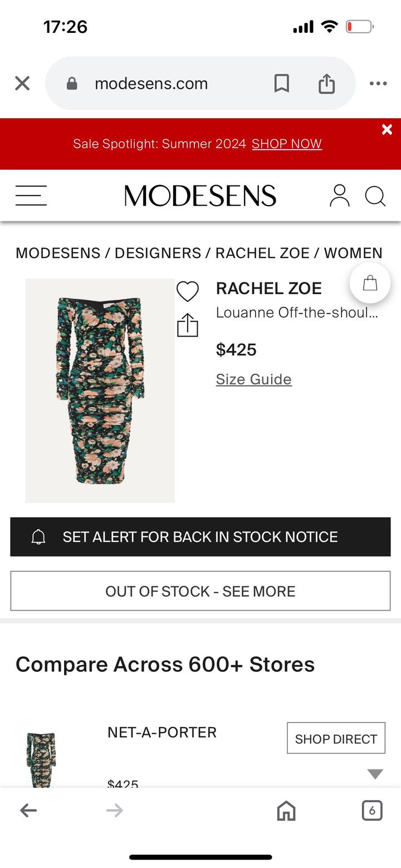401x868 pixels.
Task: Select the RACHEL ZOE breadcrumb
Action: (x=262, y=253)
